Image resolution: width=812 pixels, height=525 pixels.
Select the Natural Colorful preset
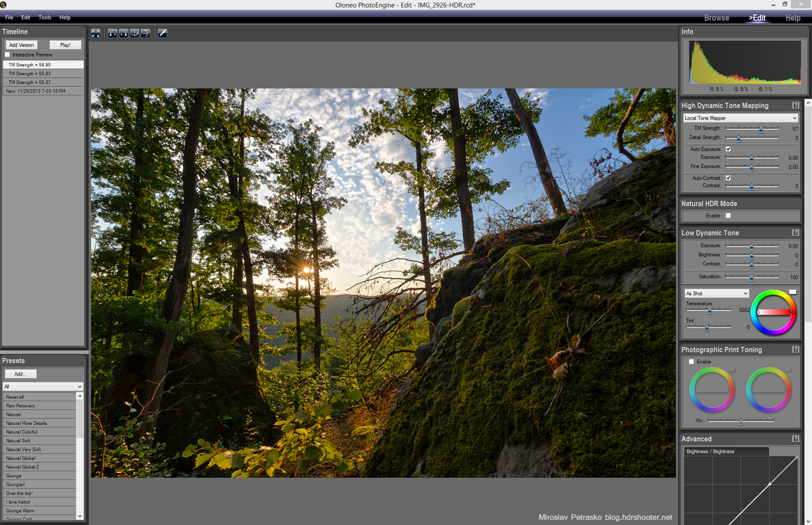pos(22,432)
